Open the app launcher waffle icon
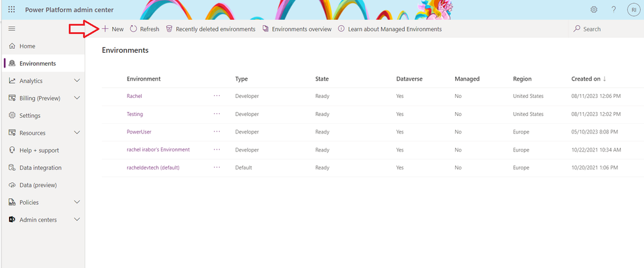The image size is (644, 268). click(12, 10)
